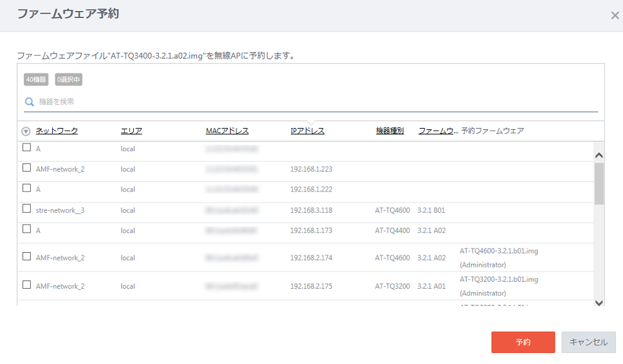623x364 pixels.
Task: Click the stre-network_3 network name
Action: (x=60, y=210)
